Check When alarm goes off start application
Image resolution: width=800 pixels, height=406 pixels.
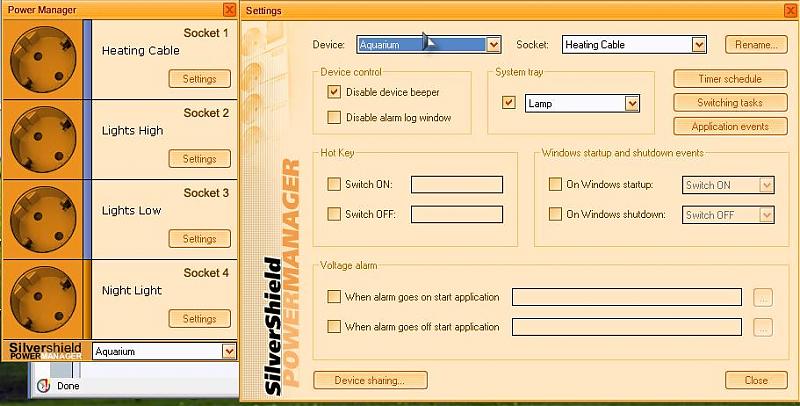(334, 326)
